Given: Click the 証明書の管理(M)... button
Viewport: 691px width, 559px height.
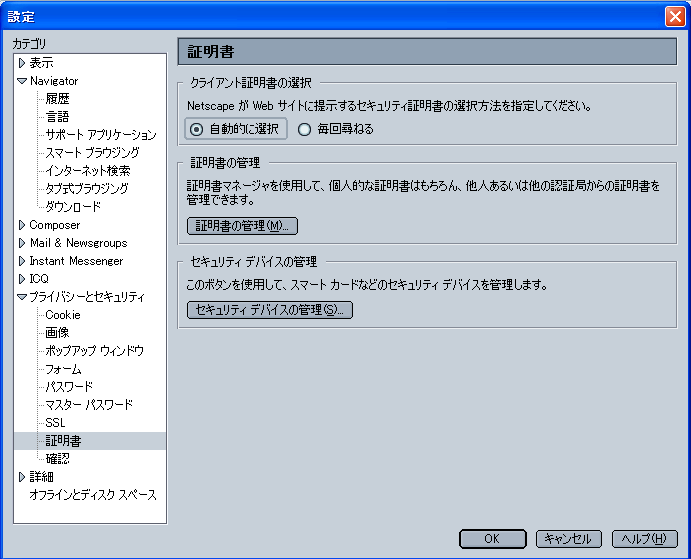Looking at the screenshot, I should (243, 226).
